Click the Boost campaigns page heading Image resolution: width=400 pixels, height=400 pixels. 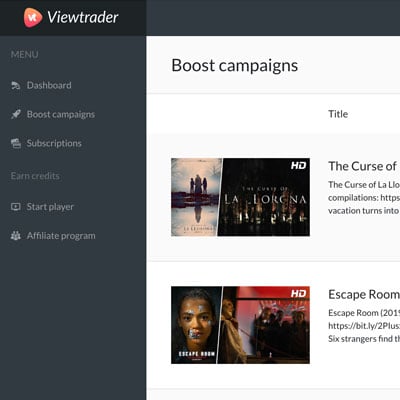(x=234, y=65)
